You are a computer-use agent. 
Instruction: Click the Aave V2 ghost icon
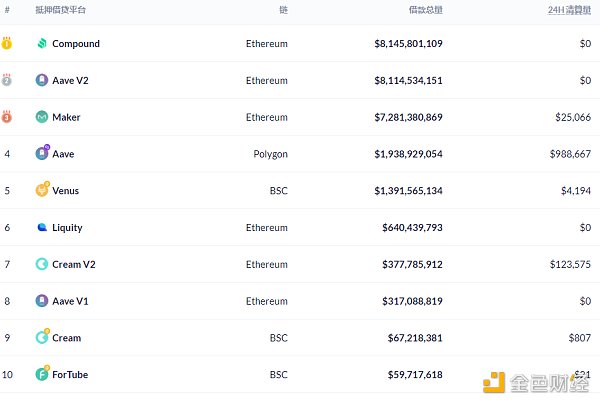[x=42, y=80]
